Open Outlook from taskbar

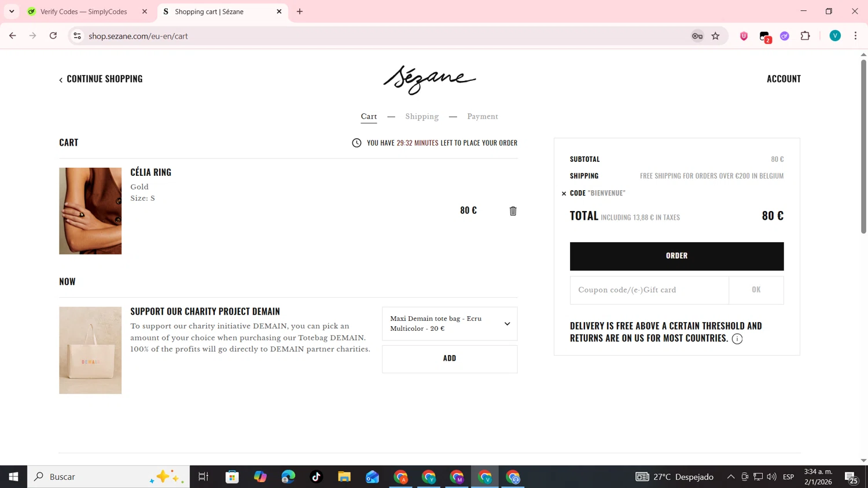(x=372, y=477)
